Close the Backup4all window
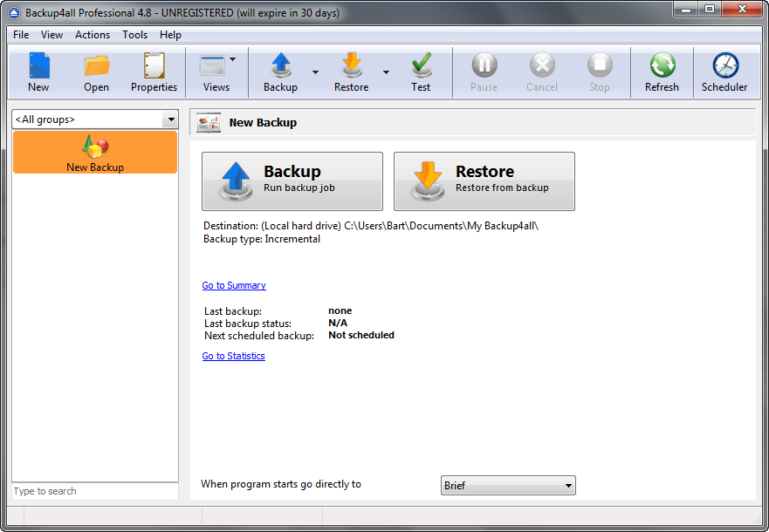The height and width of the screenshot is (532, 769). point(742,10)
